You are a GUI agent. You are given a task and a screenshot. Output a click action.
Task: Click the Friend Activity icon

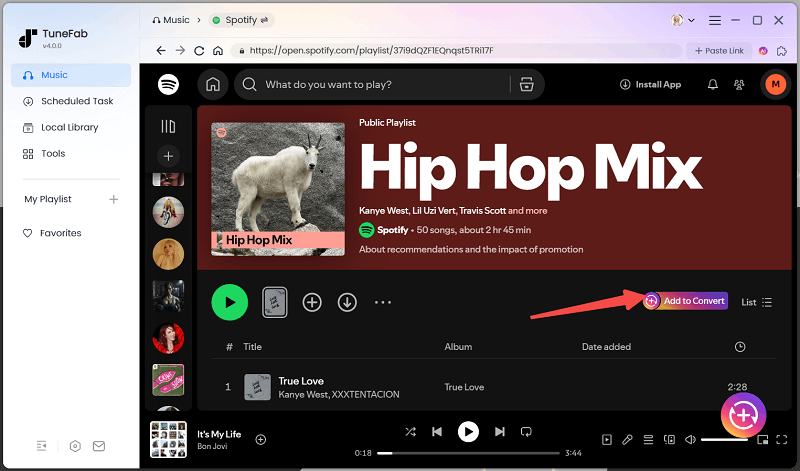pos(739,85)
